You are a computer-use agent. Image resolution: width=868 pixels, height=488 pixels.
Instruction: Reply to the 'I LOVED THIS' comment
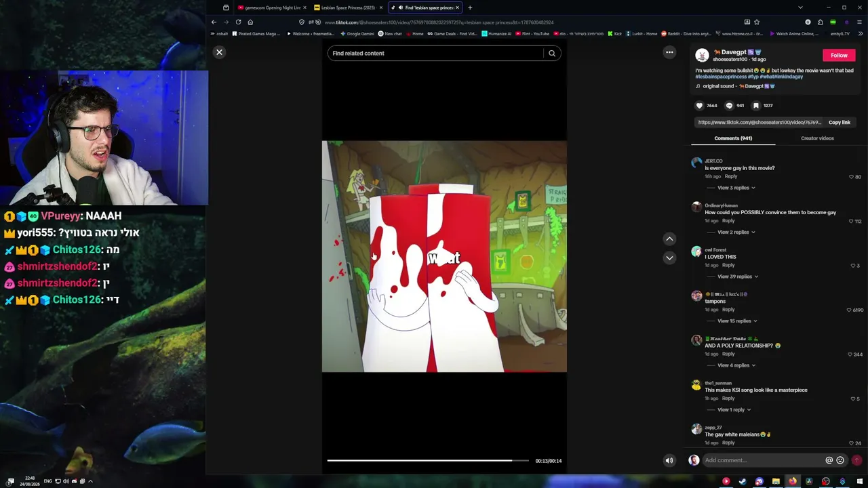[728, 266]
